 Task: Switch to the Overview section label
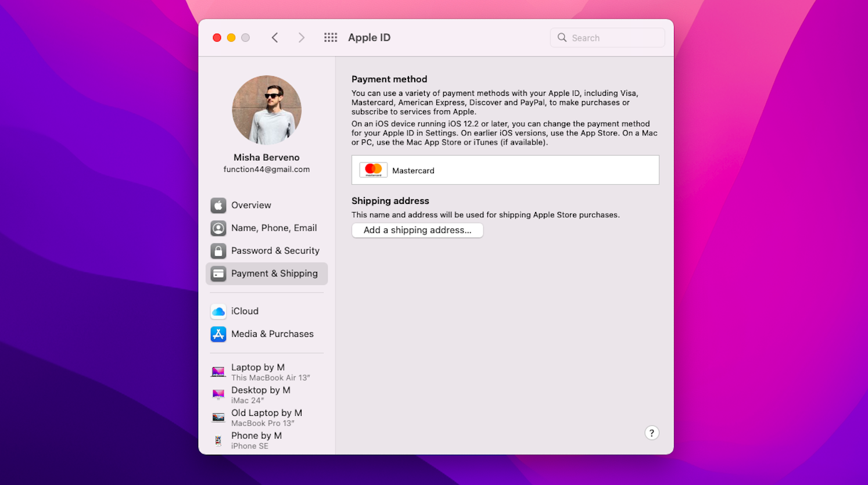coord(251,206)
